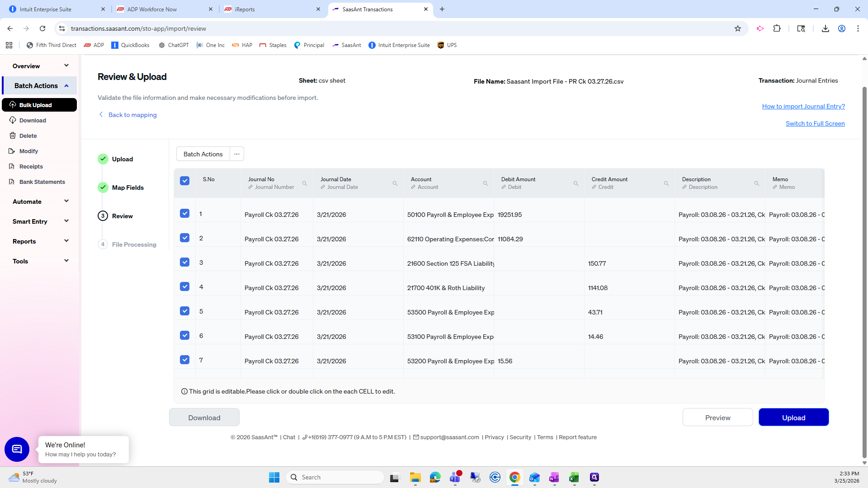The height and width of the screenshot is (488, 868).
Task: Click the Delete trash icon in sidebar
Action: (x=13, y=136)
